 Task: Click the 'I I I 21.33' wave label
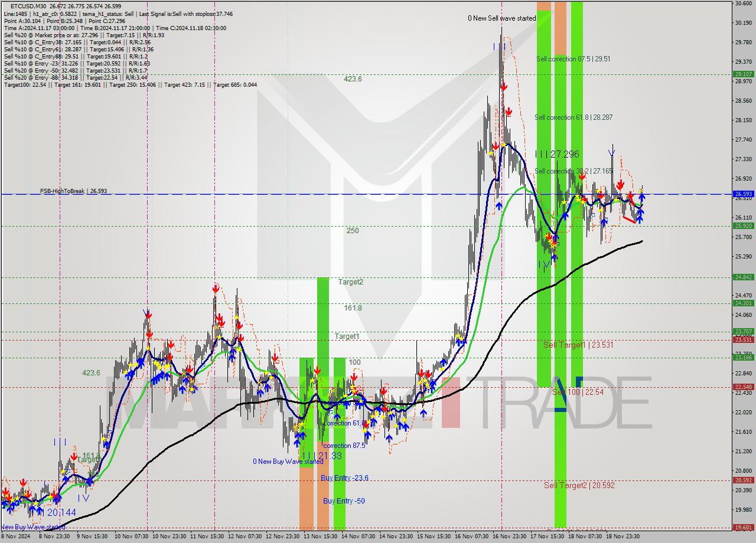tap(321, 456)
